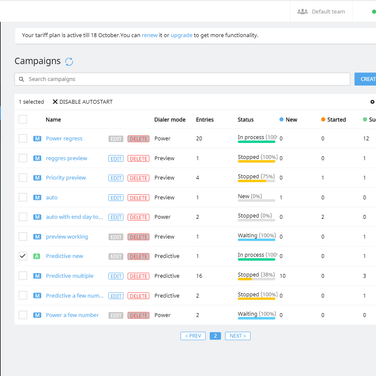The height and width of the screenshot is (376, 376).
Task: Click the green A badge for Predictive new
Action: [37, 256]
